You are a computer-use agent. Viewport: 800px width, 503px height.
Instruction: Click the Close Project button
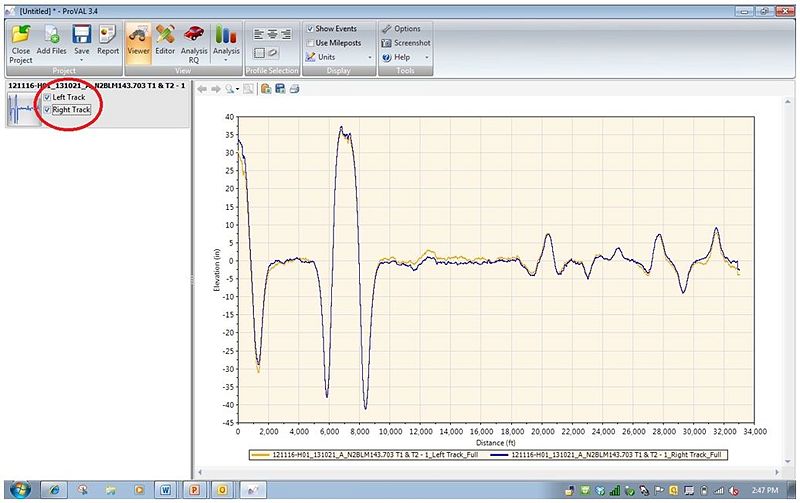pyautogui.click(x=21, y=44)
